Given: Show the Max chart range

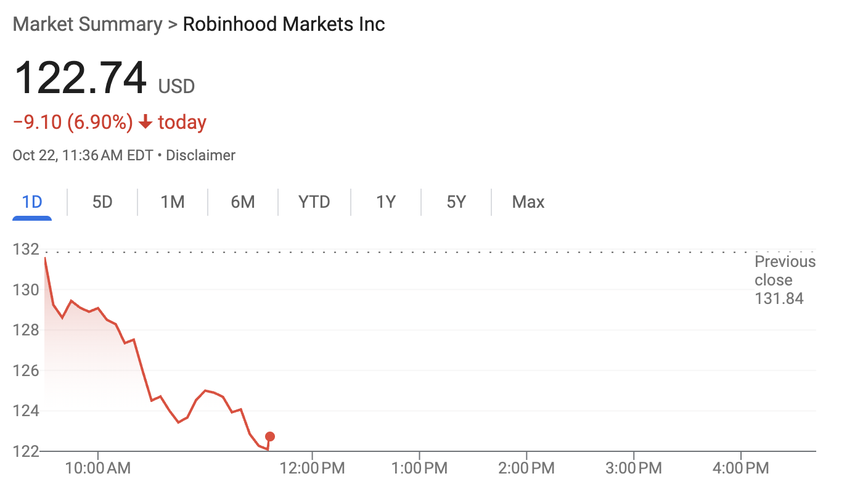Looking at the screenshot, I should pyautogui.click(x=528, y=202).
